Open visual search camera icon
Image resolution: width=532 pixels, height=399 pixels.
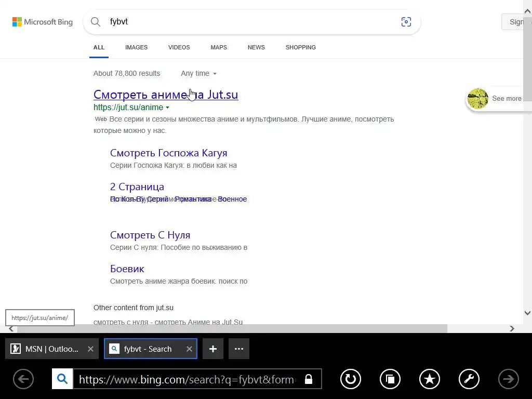[x=406, y=22]
